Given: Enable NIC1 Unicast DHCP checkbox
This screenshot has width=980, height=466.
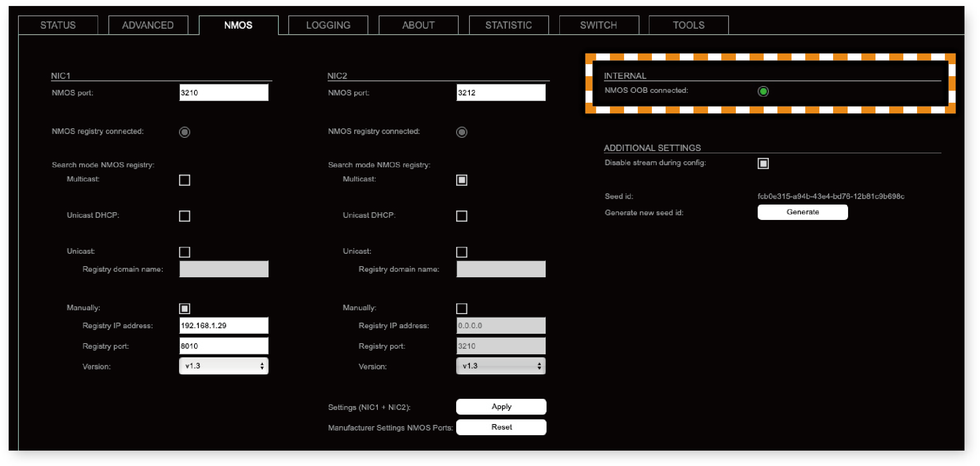Looking at the screenshot, I should 185,216.
